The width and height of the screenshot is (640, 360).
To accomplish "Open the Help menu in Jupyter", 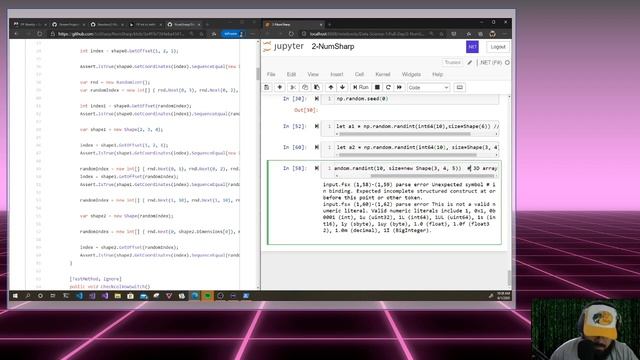I will click(438, 74).
